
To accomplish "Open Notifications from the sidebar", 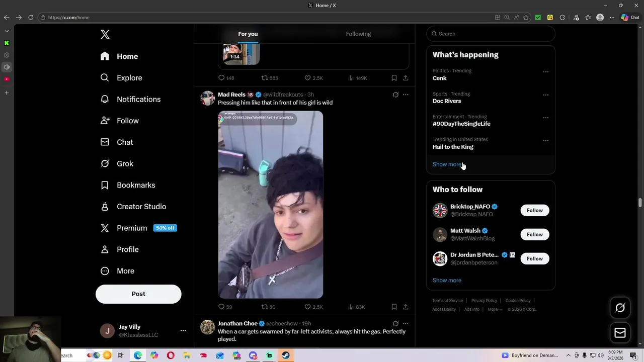I will click(130, 99).
